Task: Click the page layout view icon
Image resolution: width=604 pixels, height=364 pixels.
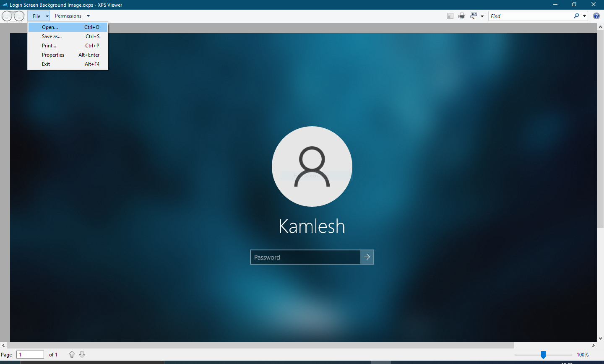Action: pyautogui.click(x=450, y=16)
